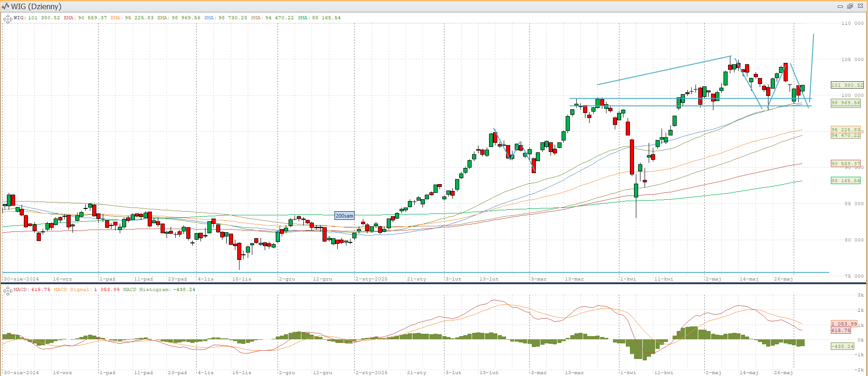
Task: Click the pan arrows icon in price panel
Action: coord(7,19)
